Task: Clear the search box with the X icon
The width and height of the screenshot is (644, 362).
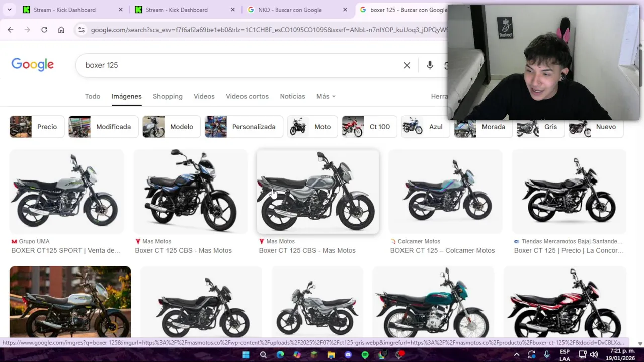Action: [x=407, y=65]
